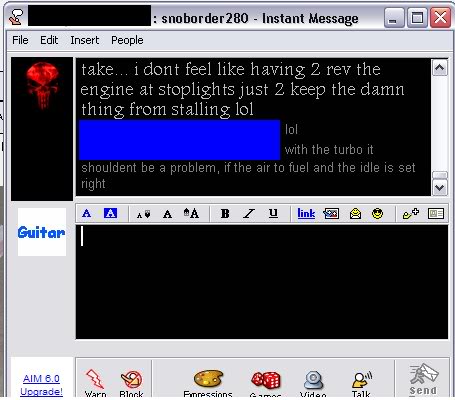Change the text background color
This screenshot has width=455, height=400.
pyautogui.click(x=110, y=213)
